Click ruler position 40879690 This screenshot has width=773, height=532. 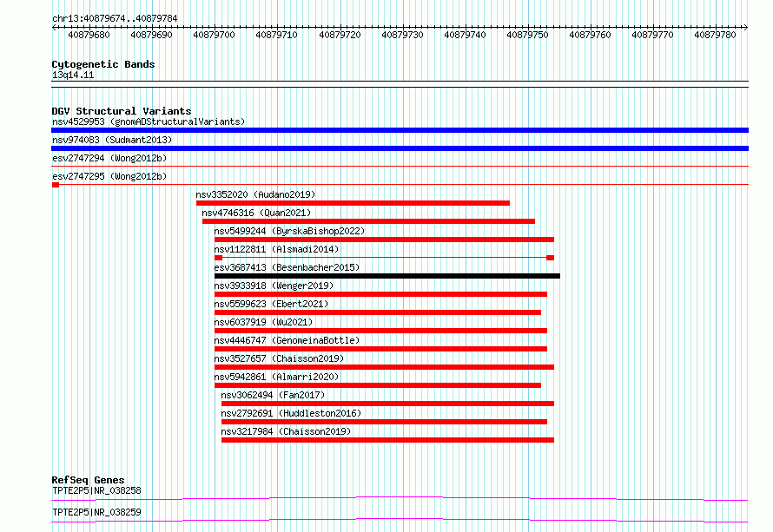pos(151,35)
